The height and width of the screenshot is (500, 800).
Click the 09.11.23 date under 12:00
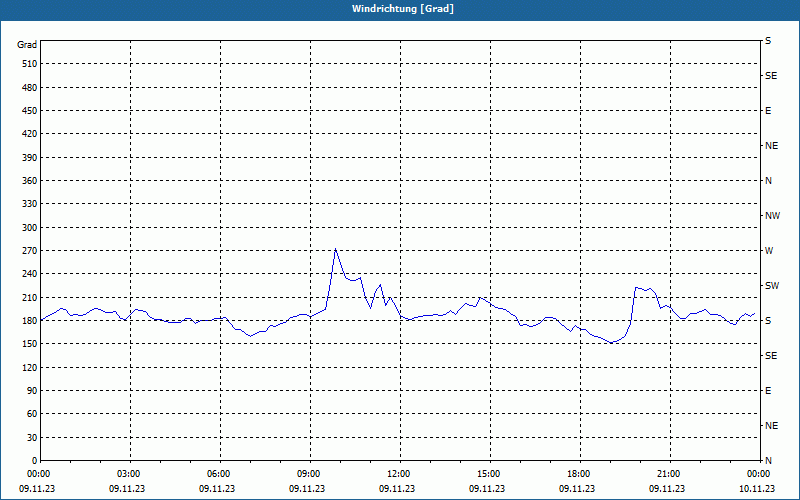tap(397, 489)
